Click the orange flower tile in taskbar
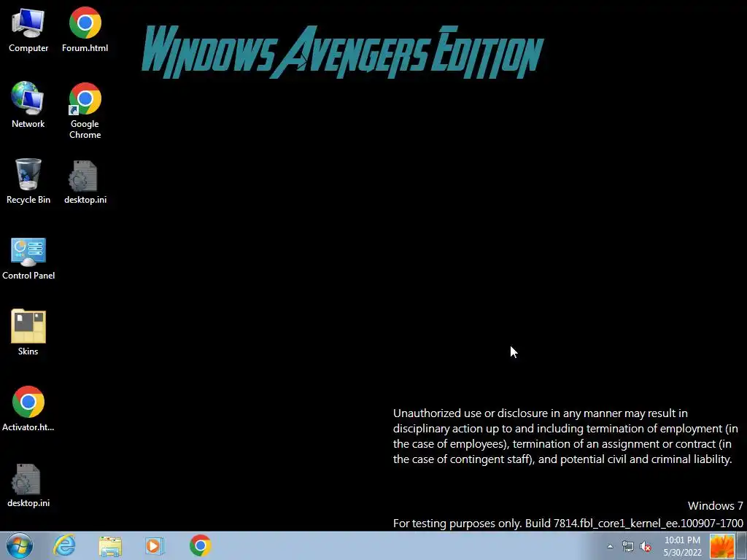 (722, 546)
